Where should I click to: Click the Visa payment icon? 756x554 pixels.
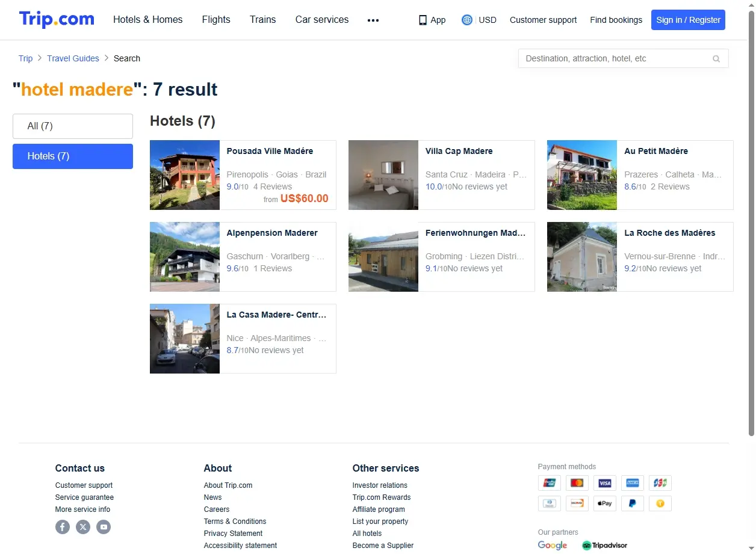click(605, 483)
